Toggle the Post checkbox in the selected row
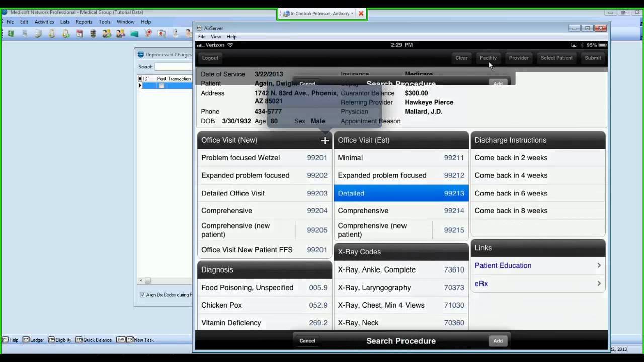644x362 pixels. tap(162, 86)
